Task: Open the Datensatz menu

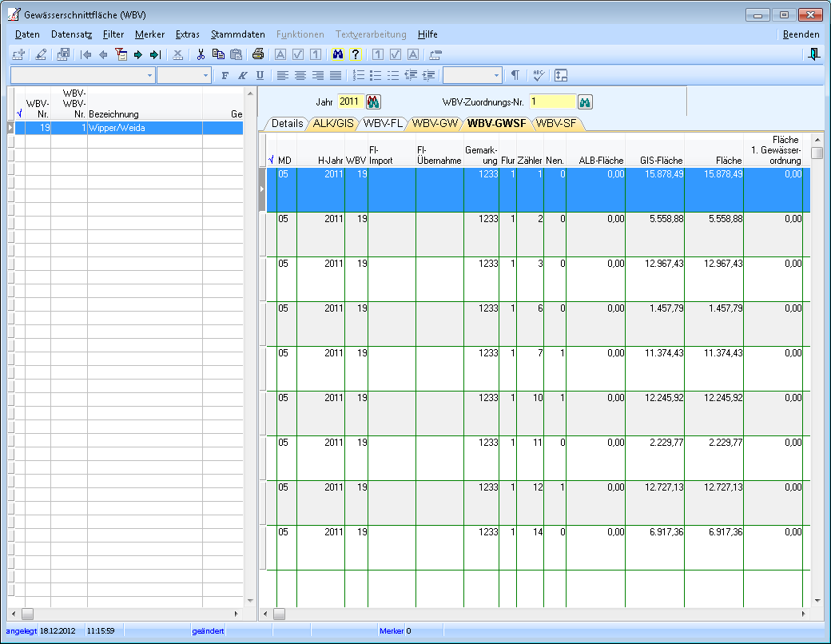Action: pos(72,34)
